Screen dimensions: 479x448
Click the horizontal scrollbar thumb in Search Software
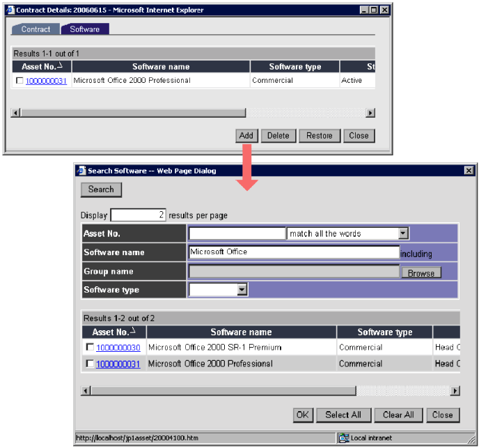click(223, 390)
